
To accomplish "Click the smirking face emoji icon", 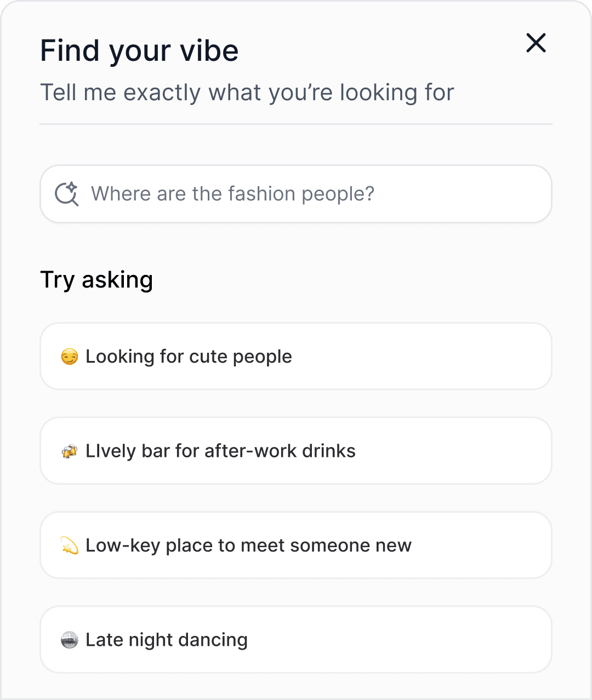I will click(70, 357).
